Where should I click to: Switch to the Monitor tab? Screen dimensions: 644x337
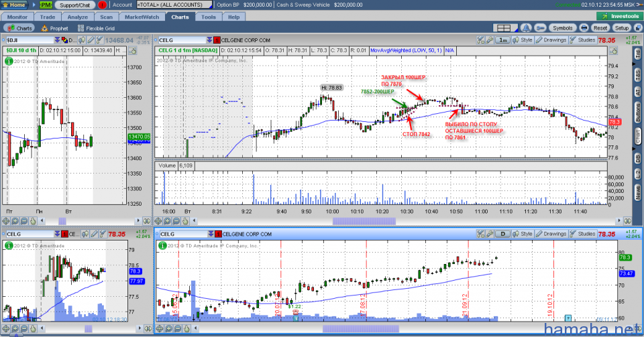17,17
